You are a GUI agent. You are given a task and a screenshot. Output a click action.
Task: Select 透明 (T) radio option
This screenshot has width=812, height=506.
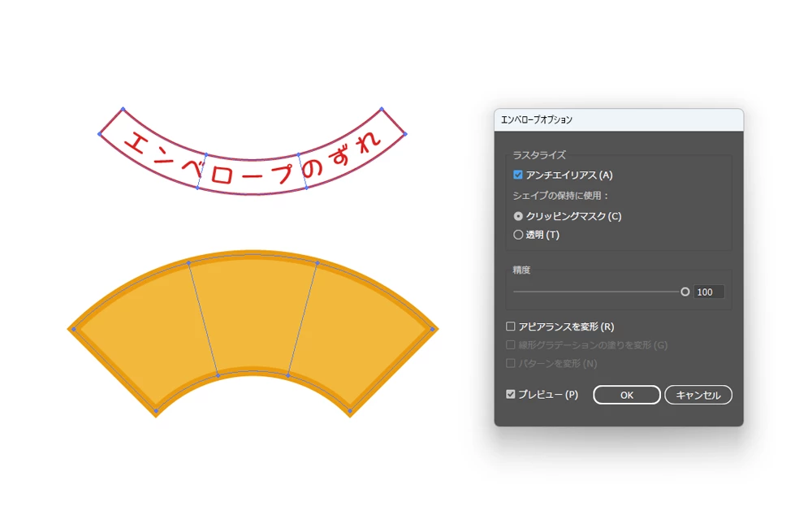518,235
